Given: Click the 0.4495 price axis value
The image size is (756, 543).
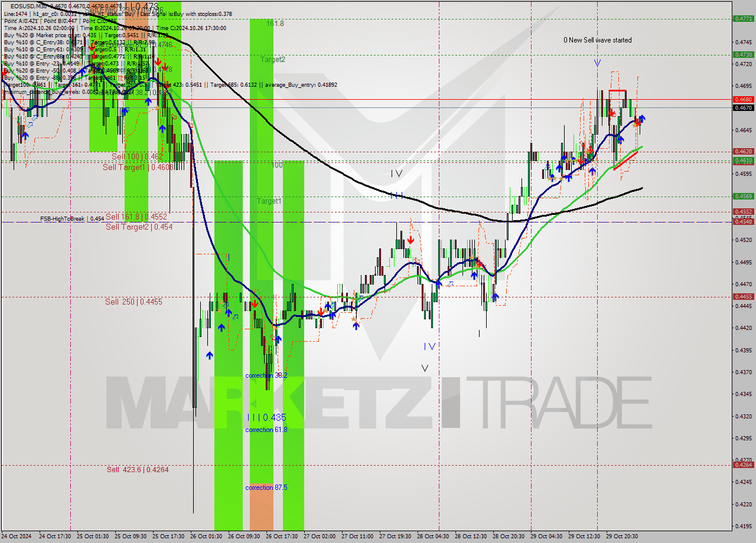Looking at the screenshot, I should point(744,261).
